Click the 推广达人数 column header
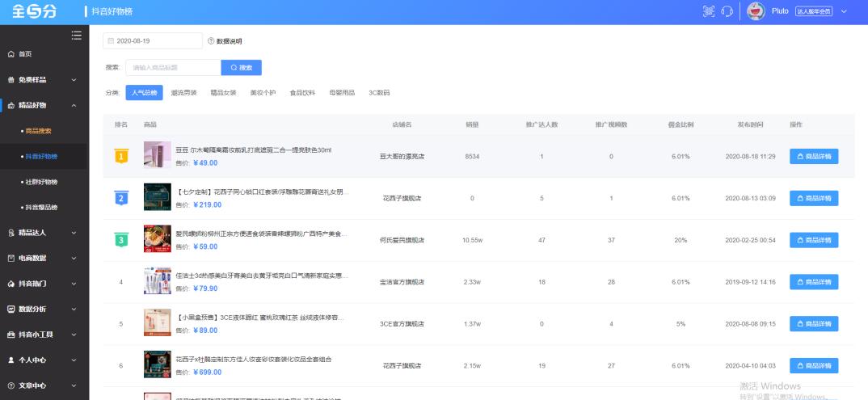The image size is (868, 400). (541, 124)
